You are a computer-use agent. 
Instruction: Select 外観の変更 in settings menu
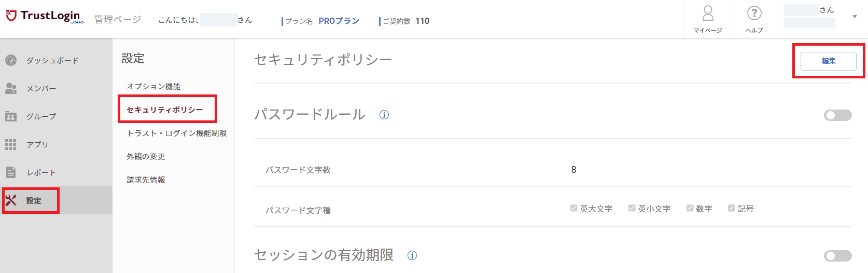click(146, 156)
